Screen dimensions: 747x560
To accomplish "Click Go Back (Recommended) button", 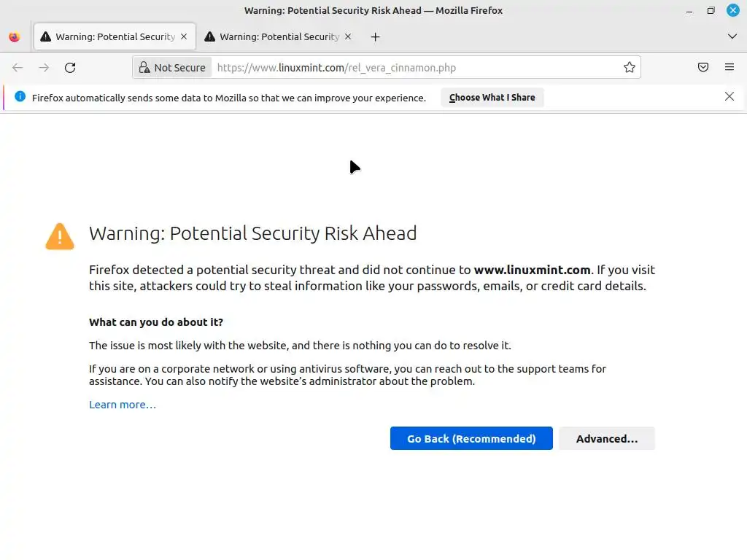I will [471, 438].
